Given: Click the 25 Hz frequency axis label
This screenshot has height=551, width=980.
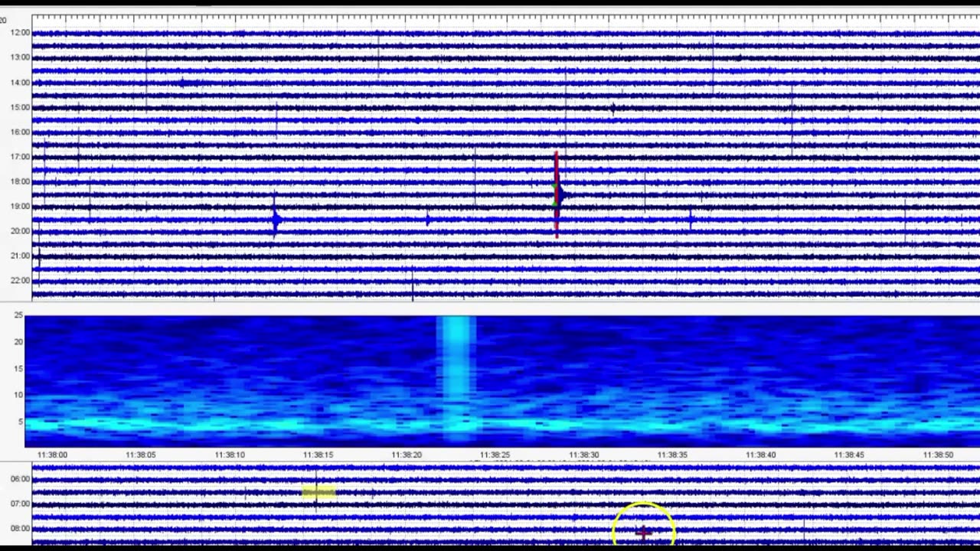Looking at the screenshot, I should [18, 315].
